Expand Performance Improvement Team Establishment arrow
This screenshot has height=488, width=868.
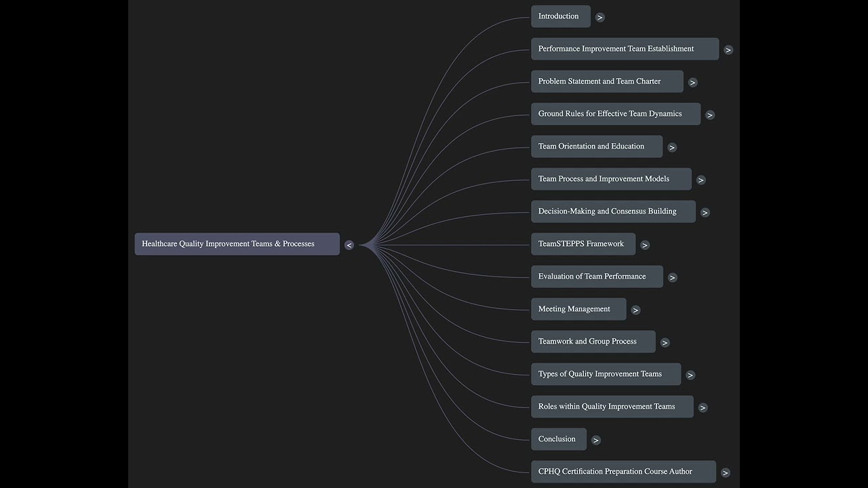(x=728, y=50)
